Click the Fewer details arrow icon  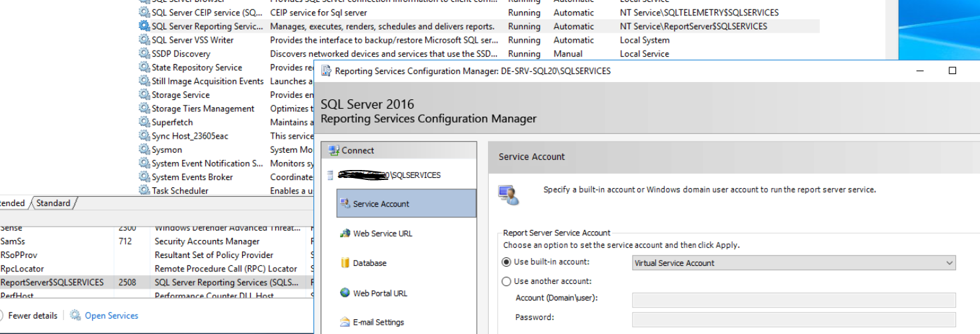[x=1, y=315]
